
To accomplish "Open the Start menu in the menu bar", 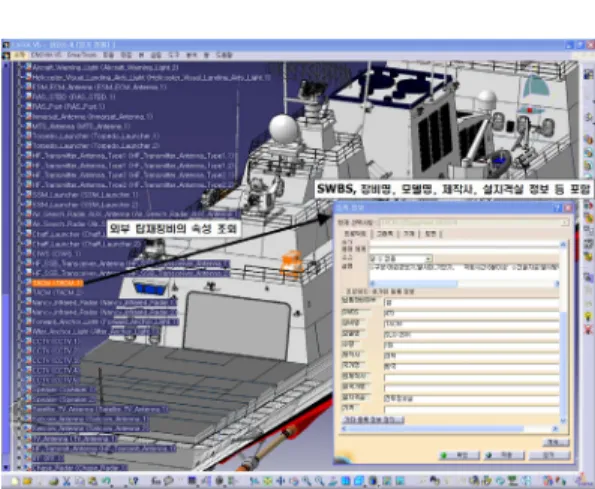I will click(x=19, y=55).
